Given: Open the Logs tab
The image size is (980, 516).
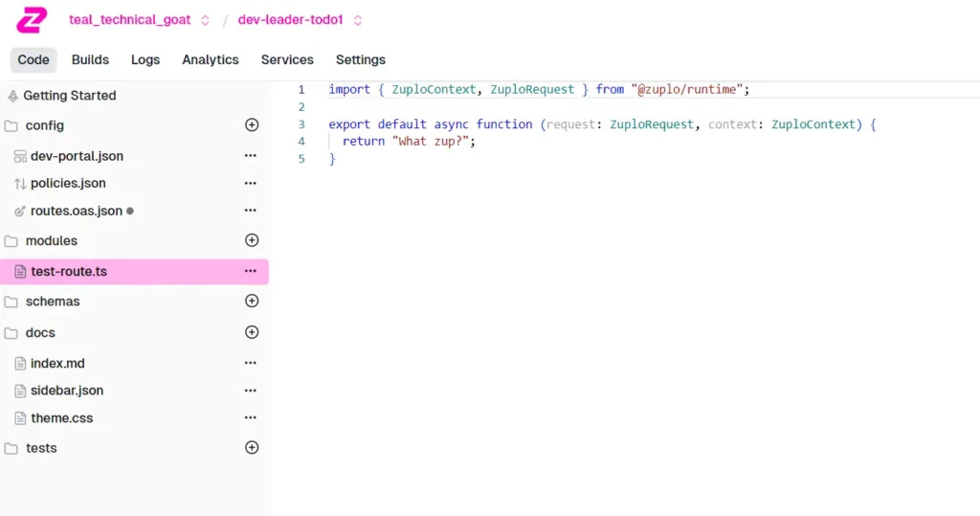Looking at the screenshot, I should (x=145, y=59).
